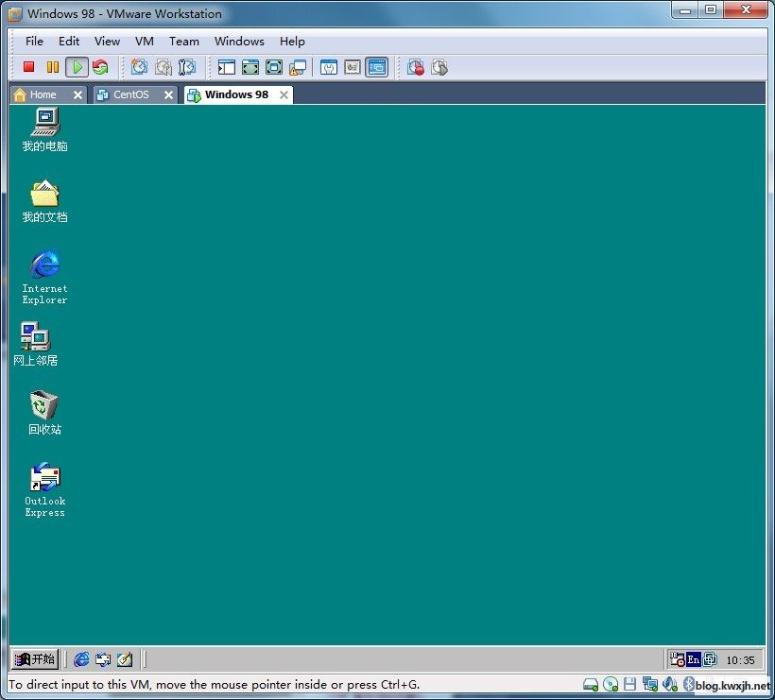Select the Recycle Bin icon (回收站)

[44, 406]
